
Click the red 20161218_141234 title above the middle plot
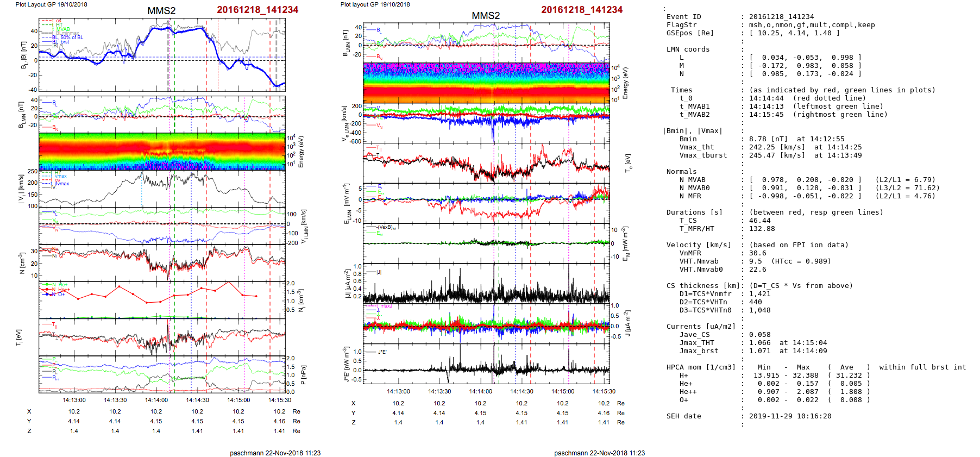click(581, 10)
